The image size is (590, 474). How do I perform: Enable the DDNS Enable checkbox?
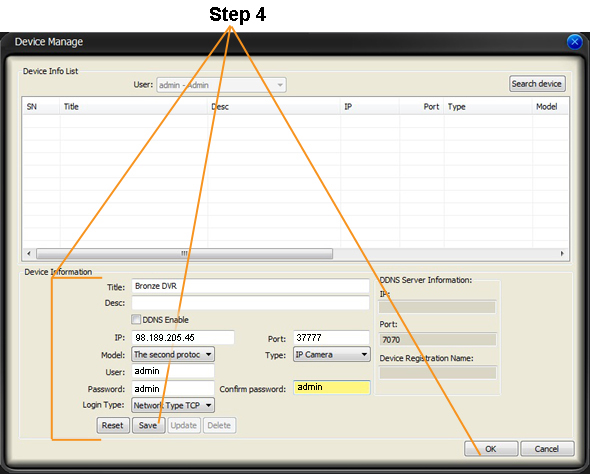pos(136,319)
